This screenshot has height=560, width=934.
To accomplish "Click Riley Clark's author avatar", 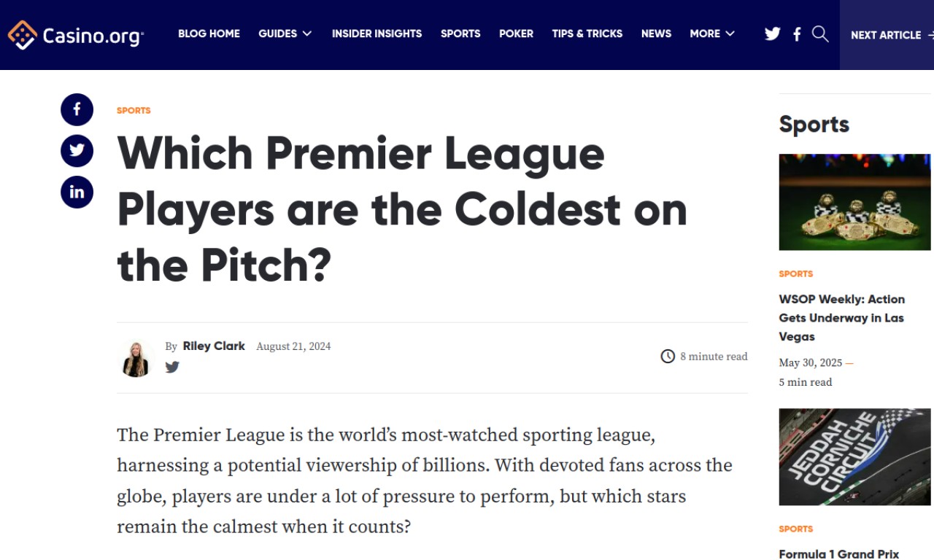I will click(x=136, y=358).
